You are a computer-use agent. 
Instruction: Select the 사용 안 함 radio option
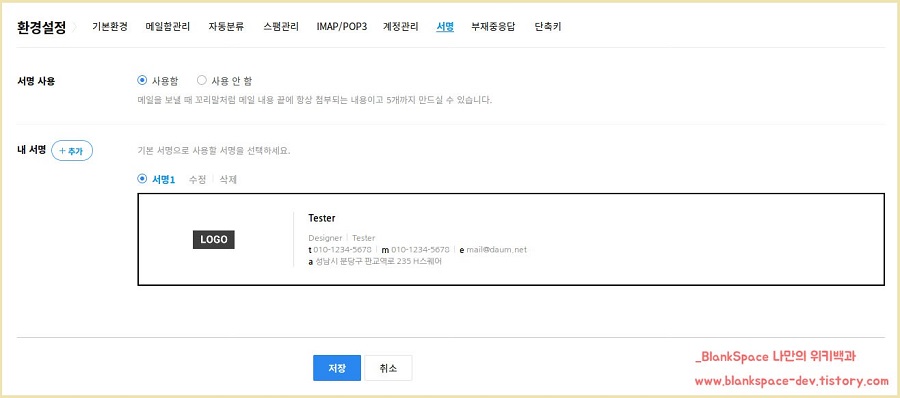click(201, 80)
